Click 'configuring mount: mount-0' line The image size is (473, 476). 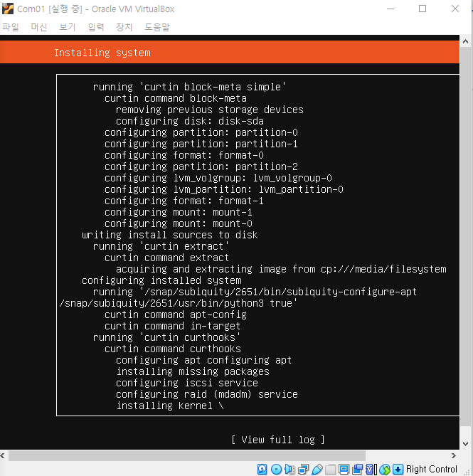click(178, 223)
